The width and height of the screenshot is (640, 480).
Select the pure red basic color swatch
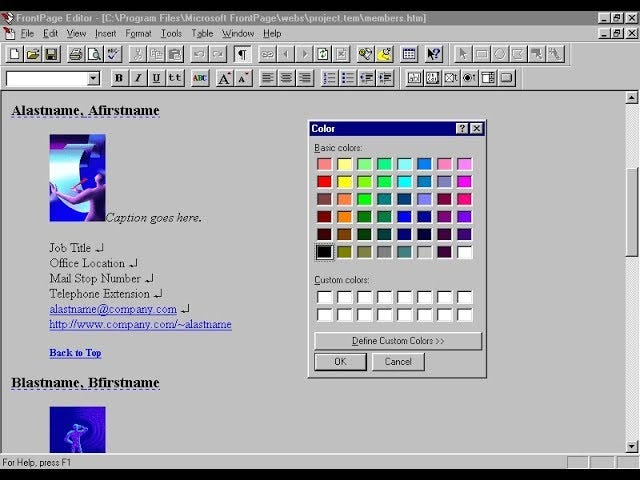(x=324, y=182)
